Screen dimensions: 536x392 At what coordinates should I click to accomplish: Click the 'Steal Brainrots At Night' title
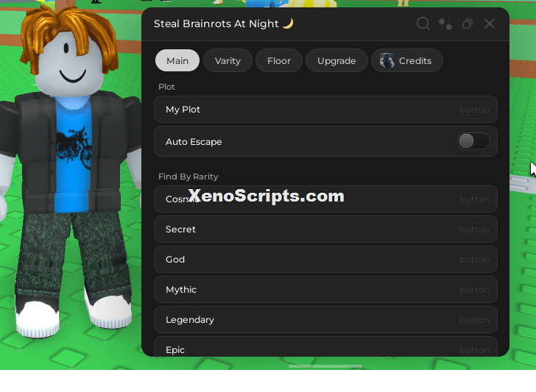pos(216,24)
